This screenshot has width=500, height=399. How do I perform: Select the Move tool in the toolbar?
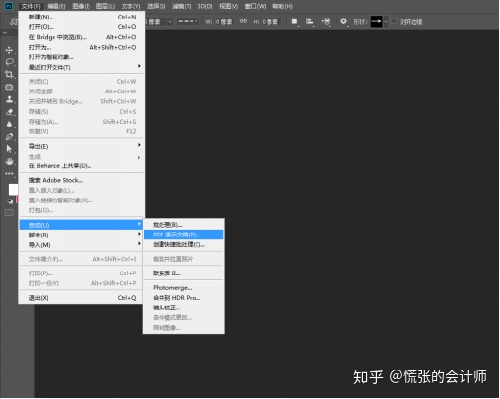click(x=9, y=50)
